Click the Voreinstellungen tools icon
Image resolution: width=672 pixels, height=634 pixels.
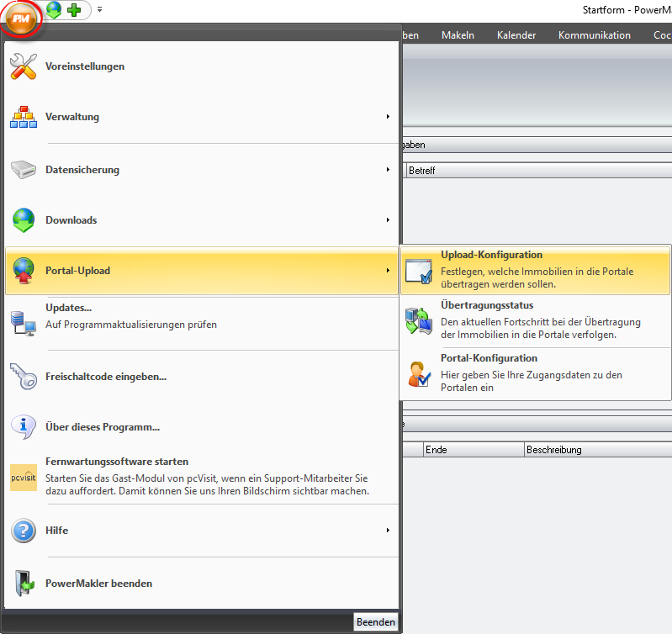tap(24, 66)
